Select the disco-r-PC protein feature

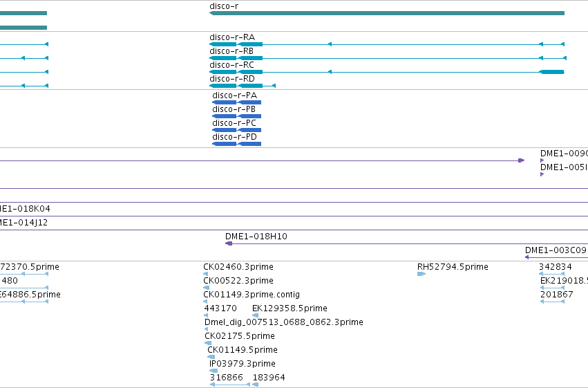point(236,130)
